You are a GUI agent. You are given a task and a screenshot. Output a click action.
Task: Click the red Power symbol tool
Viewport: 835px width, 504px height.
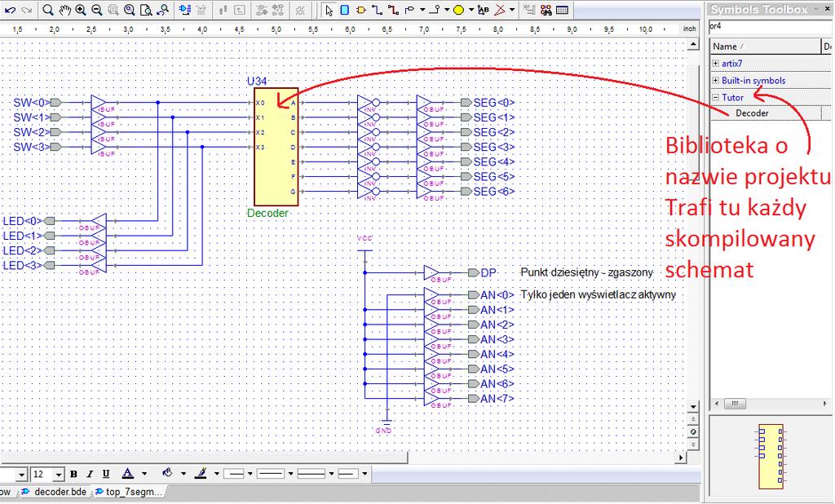tap(500, 10)
